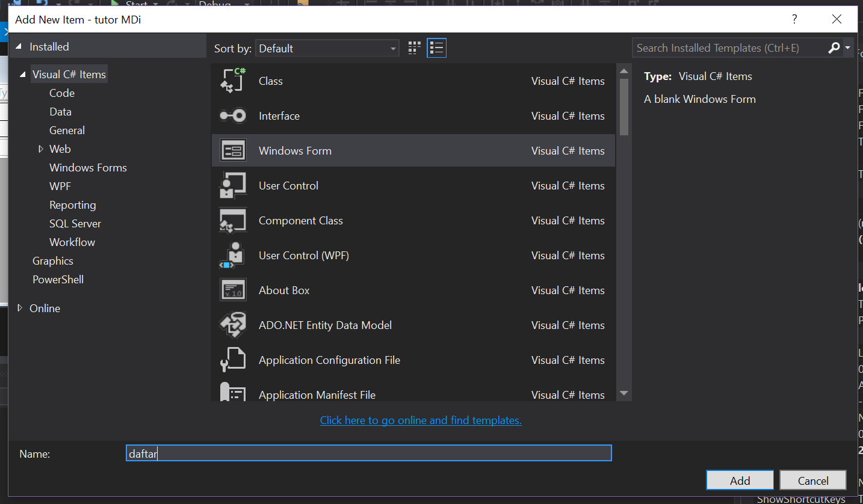Select the Code category
The height and width of the screenshot is (504, 863).
click(x=62, y=93)
